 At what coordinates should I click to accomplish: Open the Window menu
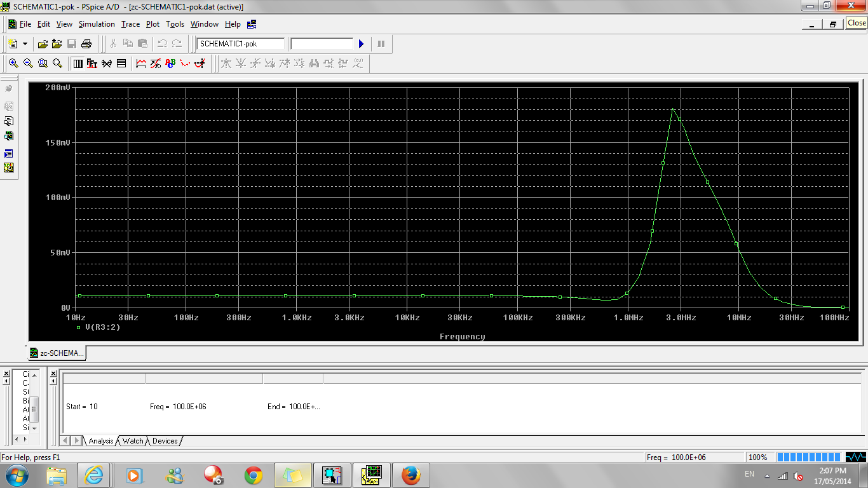(x=205, y=24)
